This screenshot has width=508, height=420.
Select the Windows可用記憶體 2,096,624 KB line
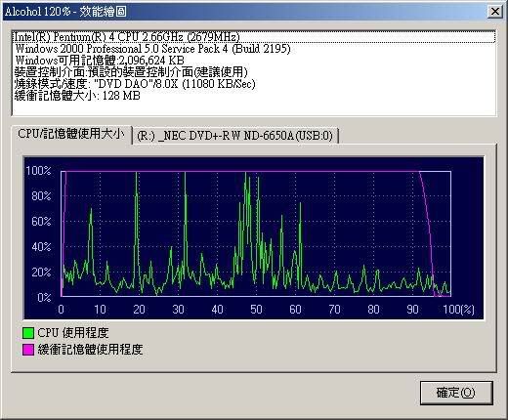tap(254, 61)
